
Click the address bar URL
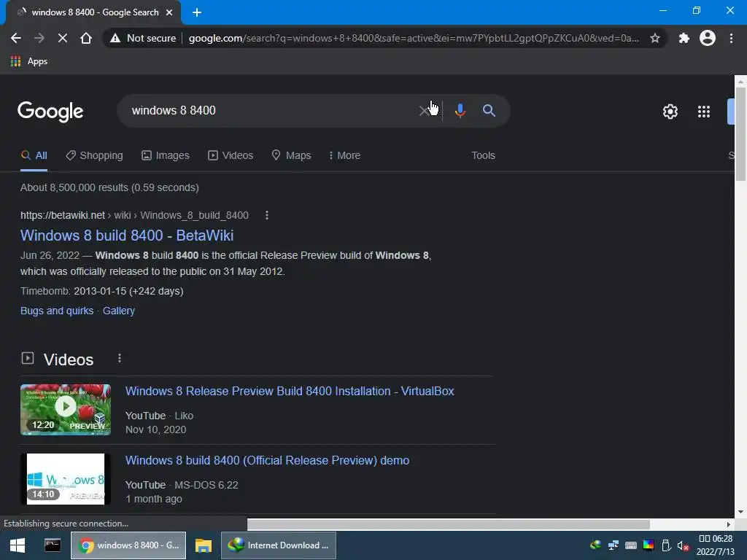pyautogui.click(x=414, y=38)
